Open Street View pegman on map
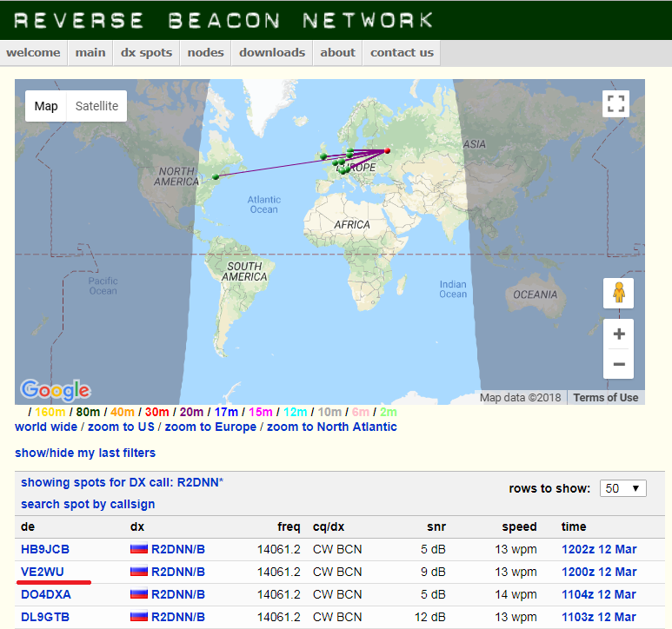This screenshot has height=629, width=672. tap(618, 293)
